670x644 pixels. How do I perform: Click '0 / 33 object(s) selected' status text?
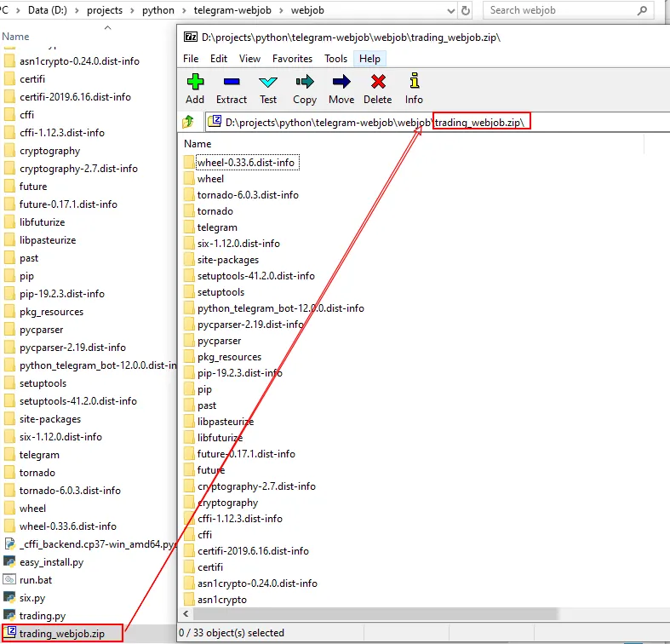click(232, 632)
